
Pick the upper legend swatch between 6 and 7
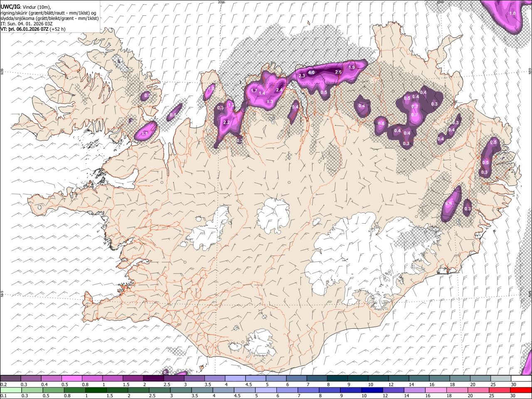pyautogui.click(x=296, y=378)
